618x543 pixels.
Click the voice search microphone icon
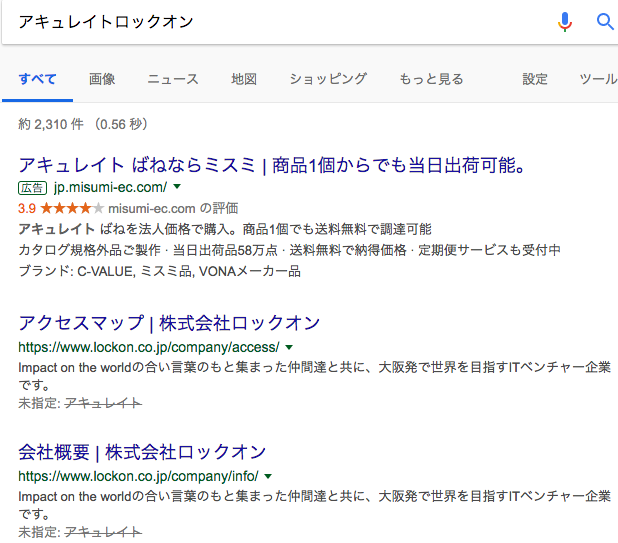point(564,22)
